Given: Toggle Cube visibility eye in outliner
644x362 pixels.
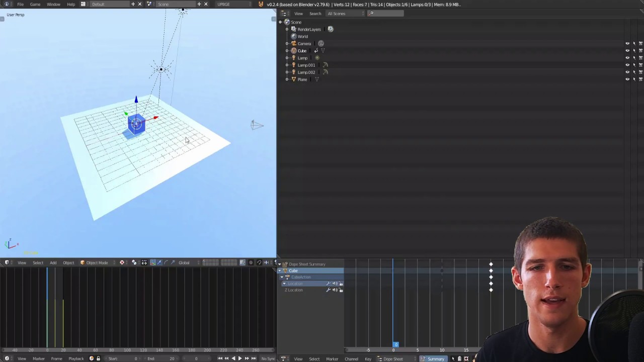Looking at the screenshot, I should coord(627,51).
